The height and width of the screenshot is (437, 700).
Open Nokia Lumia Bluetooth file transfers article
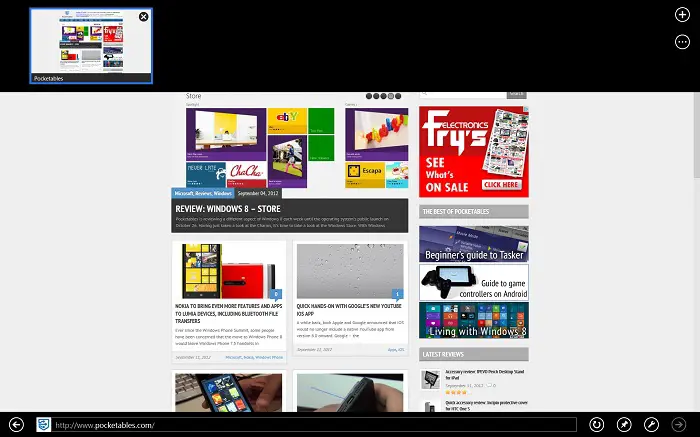[229, 313]
